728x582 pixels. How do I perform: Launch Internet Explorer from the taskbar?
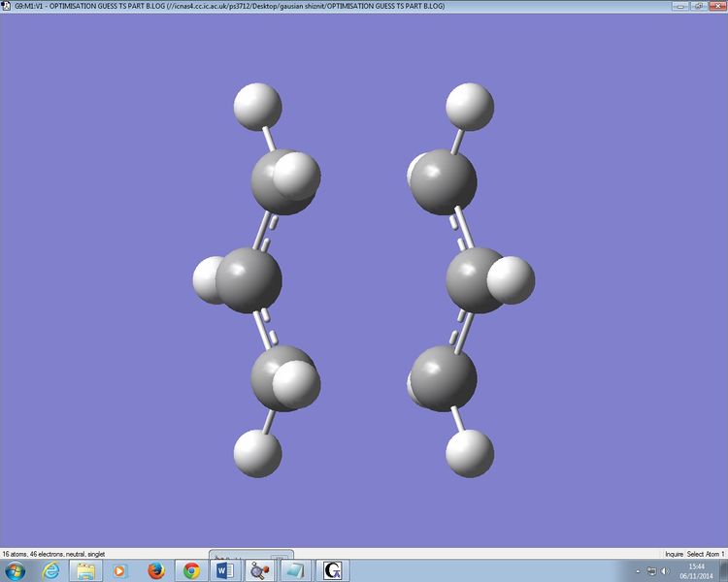tap(51, 570)
